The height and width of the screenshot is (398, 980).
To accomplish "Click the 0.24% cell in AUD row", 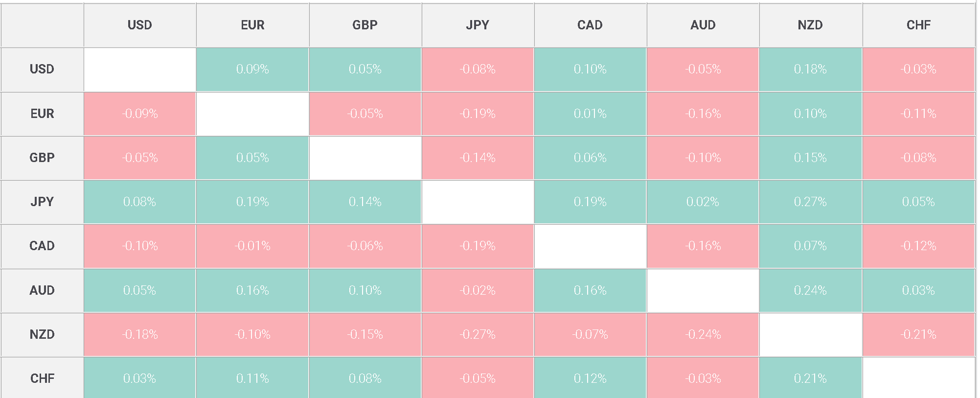I will [810, 290].
